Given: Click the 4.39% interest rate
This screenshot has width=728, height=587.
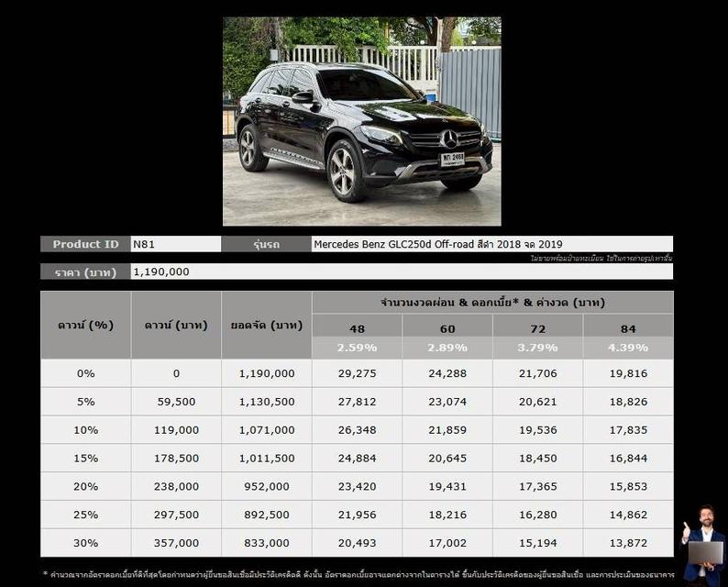Looking at the screenshot, I should tap(628, 348).
